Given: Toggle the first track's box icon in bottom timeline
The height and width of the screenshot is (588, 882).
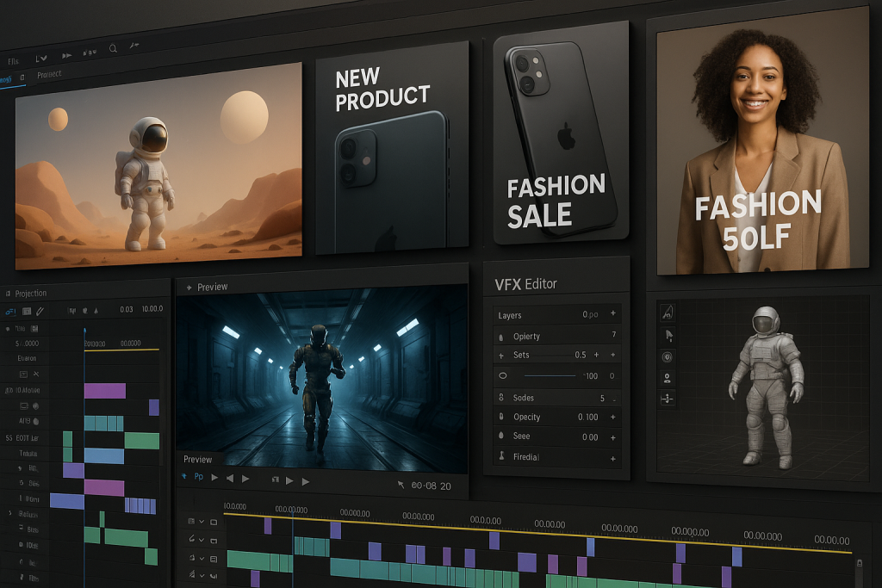Looking at the screenshot, I should [x=214, y=523].
